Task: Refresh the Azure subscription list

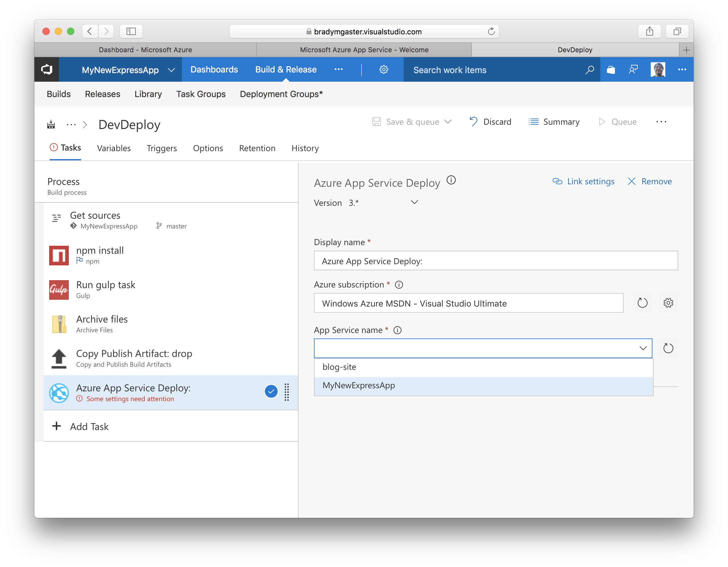Action: pyautogui.click(x=642, y=303)
